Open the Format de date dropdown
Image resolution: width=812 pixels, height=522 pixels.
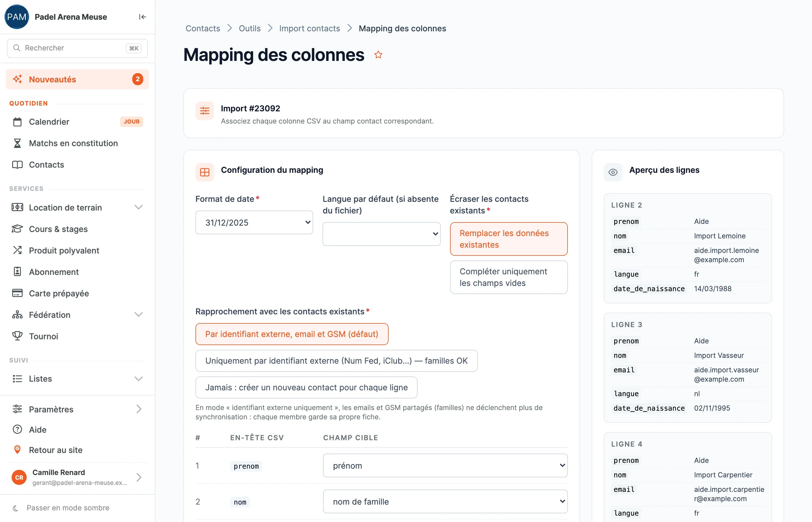click(x=254, y=223)
